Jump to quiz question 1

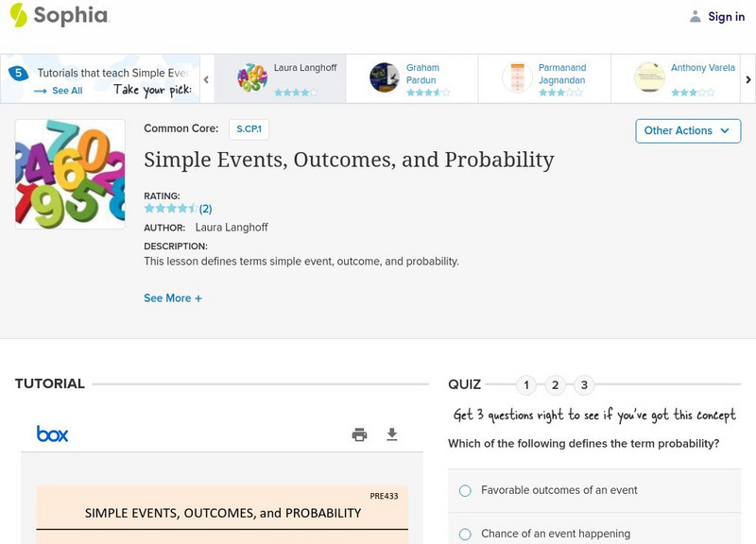pos(526,385)
